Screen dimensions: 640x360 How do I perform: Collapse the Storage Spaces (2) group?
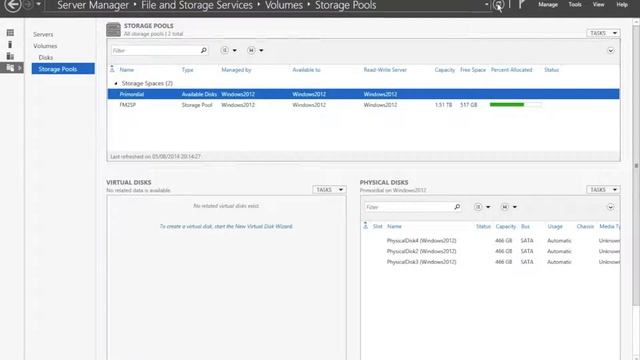coord(116,83)
